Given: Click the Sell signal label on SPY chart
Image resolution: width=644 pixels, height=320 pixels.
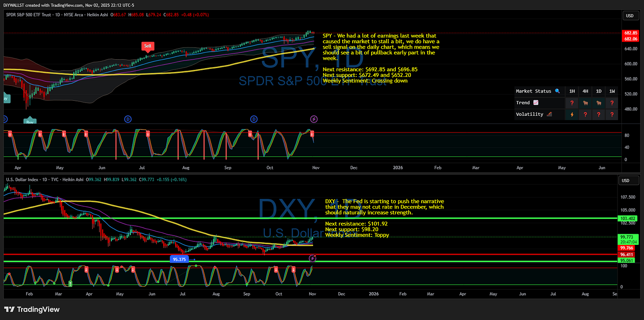Looking at the screenshot, I should [148, 46].
